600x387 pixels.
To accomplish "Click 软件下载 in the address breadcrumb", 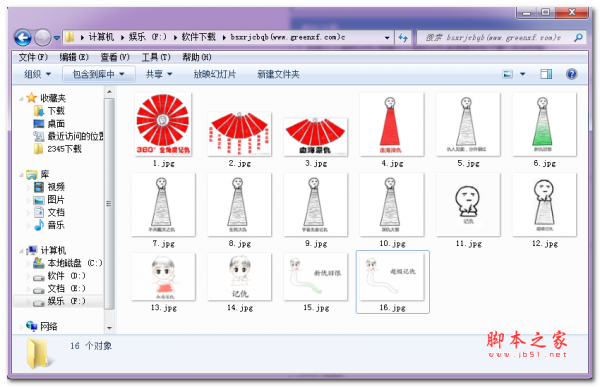I will (199, 37).
